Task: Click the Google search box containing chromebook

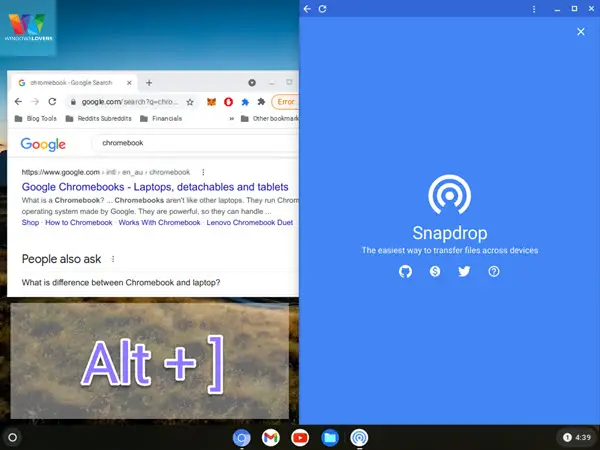Action: click(195, 143)
